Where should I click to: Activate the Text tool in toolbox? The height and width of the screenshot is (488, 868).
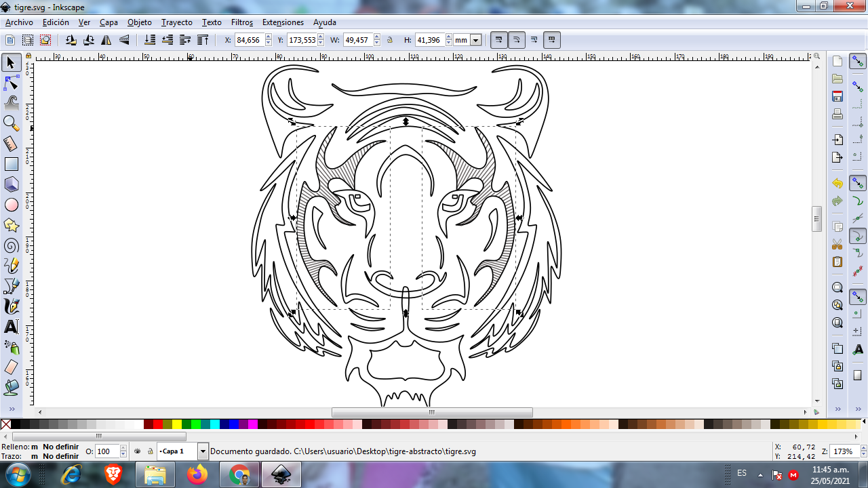pyautogui.click(x=11, y=327)
